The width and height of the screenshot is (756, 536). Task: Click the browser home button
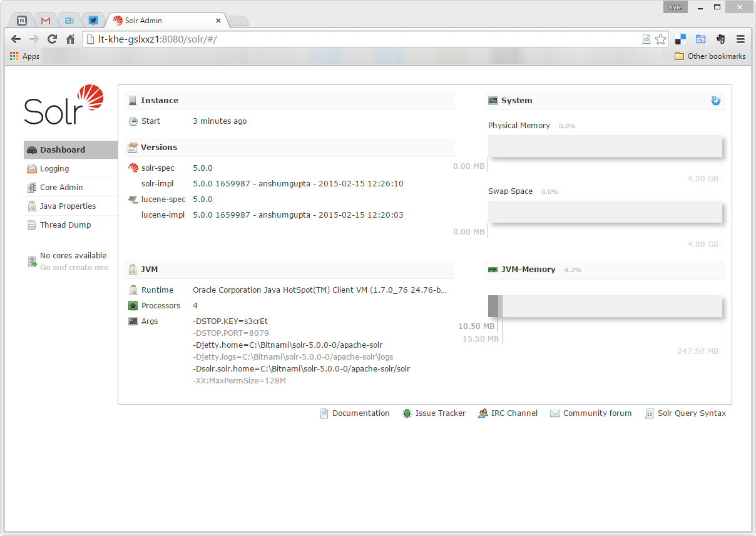pyautogui.click(x=71, y=39)
